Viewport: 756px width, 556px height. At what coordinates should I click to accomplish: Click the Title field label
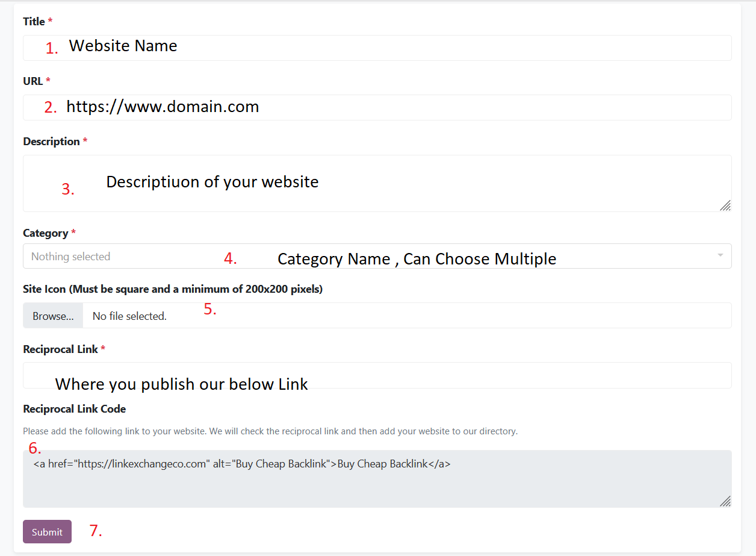34,22
